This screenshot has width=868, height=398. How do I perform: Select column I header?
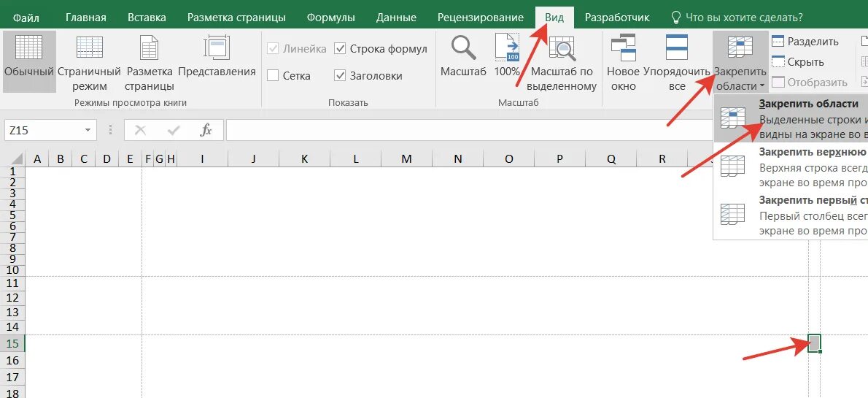[203, 159]
